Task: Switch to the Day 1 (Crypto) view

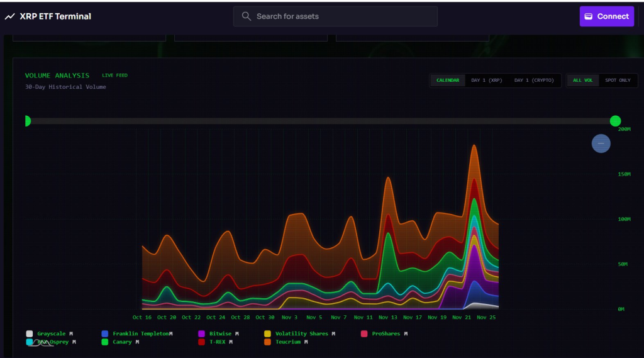Action: pyautogui.click(x=533, y=81)
